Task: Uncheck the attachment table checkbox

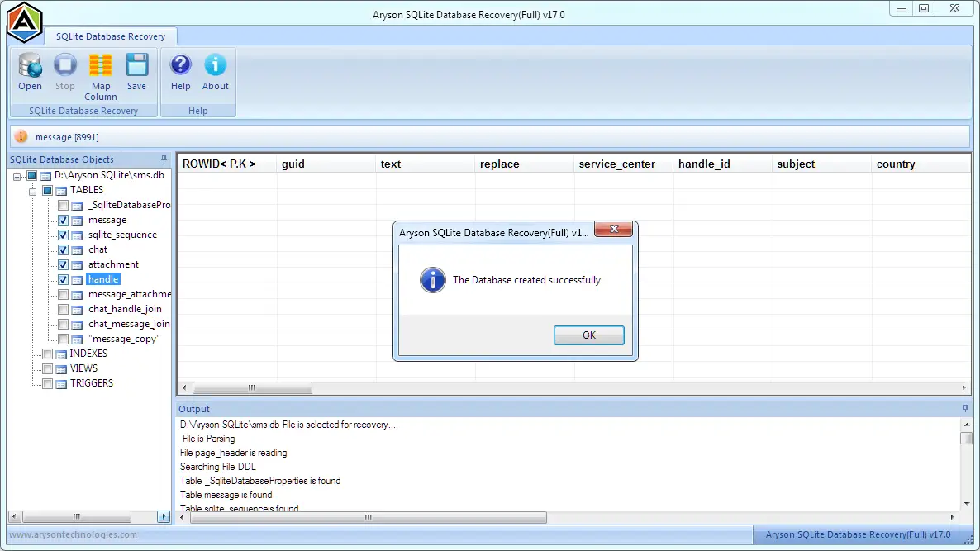Action: click(63, 265)
